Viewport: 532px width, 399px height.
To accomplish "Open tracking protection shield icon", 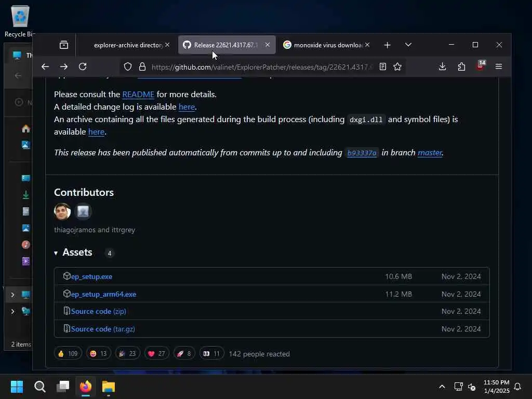I will coord(128,66).
